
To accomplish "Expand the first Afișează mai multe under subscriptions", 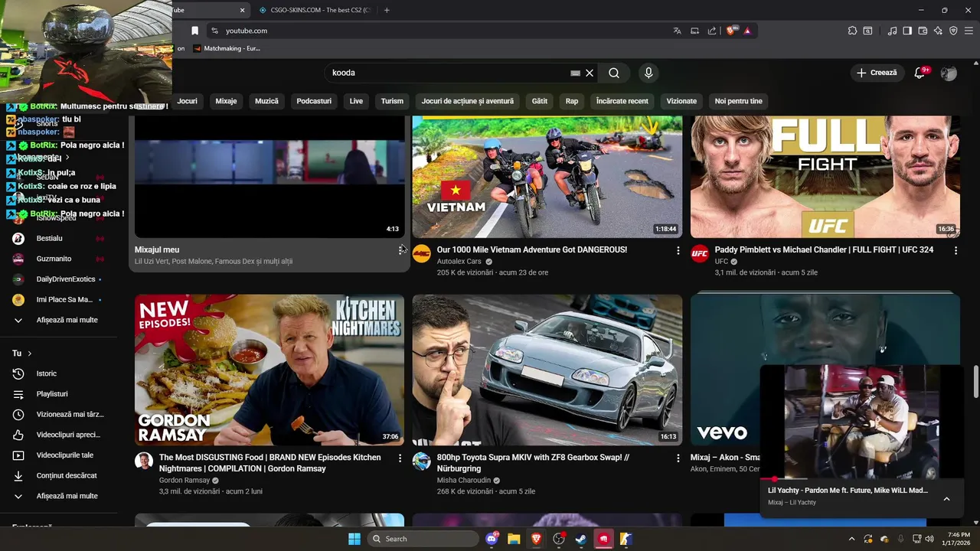I will (59, 320).
